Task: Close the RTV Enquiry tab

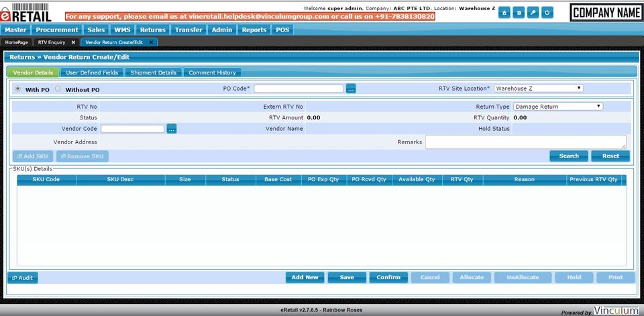Action: coord(73,42)
